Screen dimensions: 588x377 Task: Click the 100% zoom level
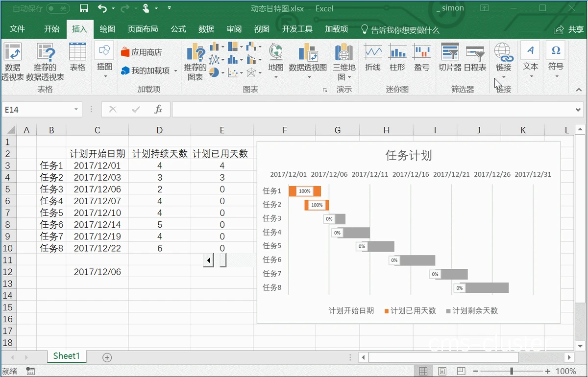566,371
